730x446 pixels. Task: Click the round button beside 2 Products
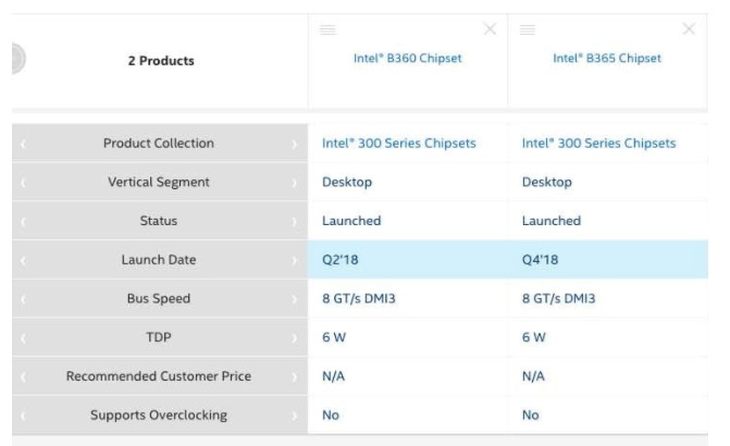coord(19,59)
